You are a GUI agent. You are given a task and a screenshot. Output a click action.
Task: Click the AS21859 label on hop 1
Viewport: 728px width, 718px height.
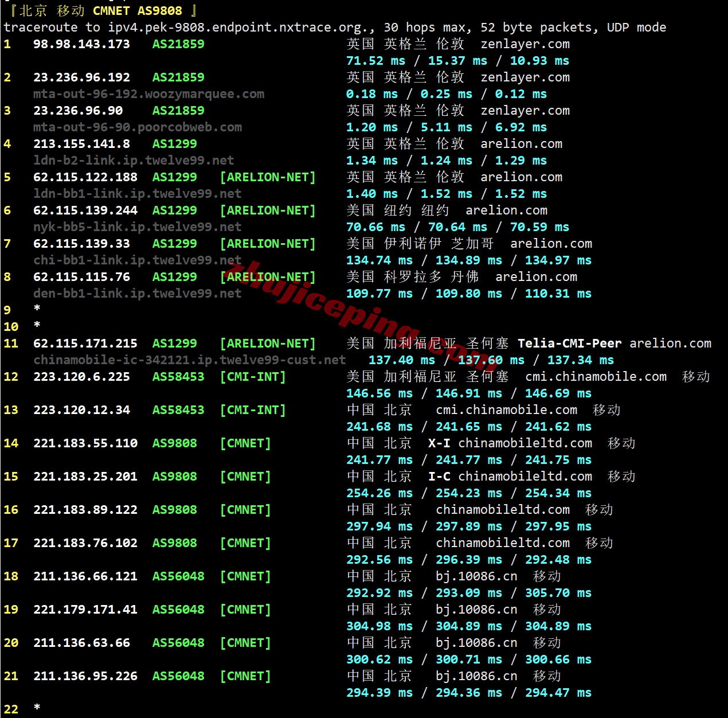178,44
